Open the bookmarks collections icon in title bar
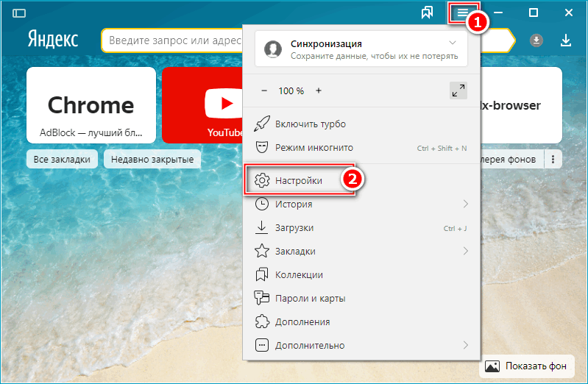The image size is (588, 384). pyautogui.click(x=427, y=13)
